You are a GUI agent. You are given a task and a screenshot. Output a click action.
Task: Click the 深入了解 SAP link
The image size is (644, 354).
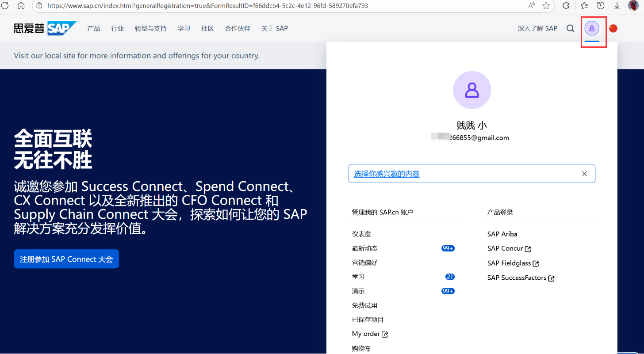click(537, 28)
